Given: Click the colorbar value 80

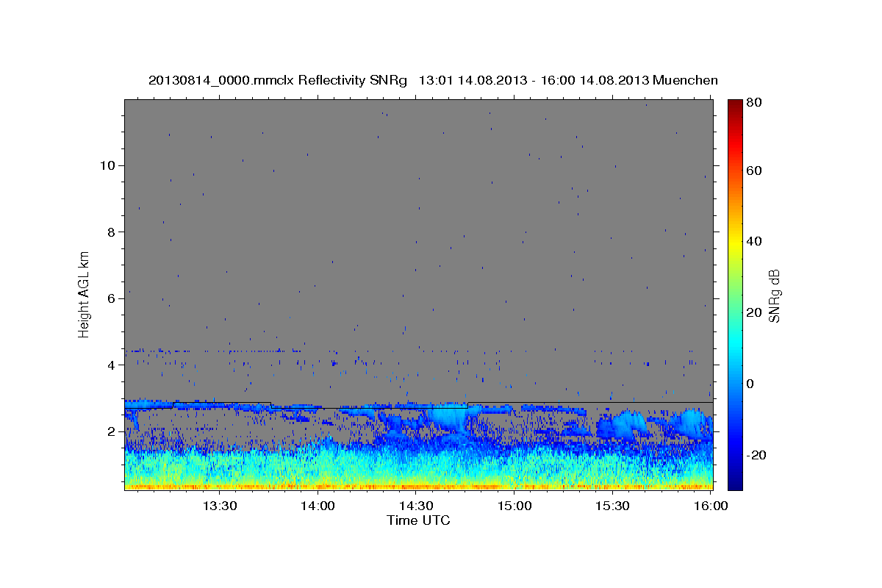Looking at the screenshot, I should coord(755,102).
